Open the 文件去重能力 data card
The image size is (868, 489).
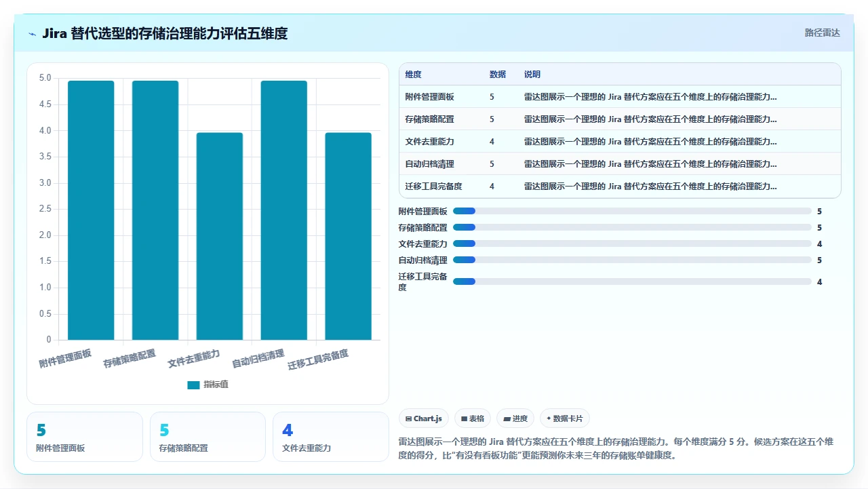(331, 437)
